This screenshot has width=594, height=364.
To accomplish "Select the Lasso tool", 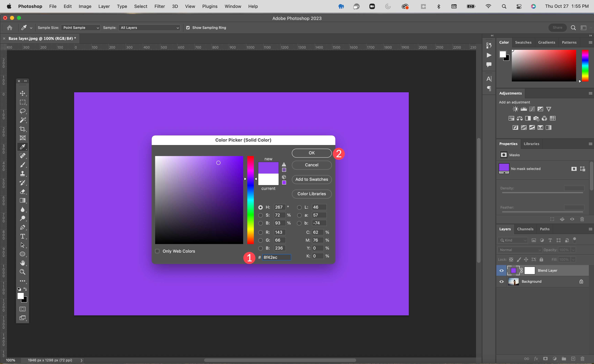I will [23, 111].
